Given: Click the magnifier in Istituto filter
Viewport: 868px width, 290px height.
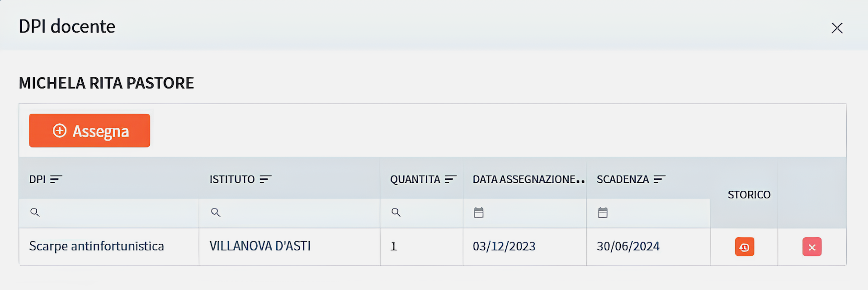Looking at the screenshot, I should click(x=216, y=212).
